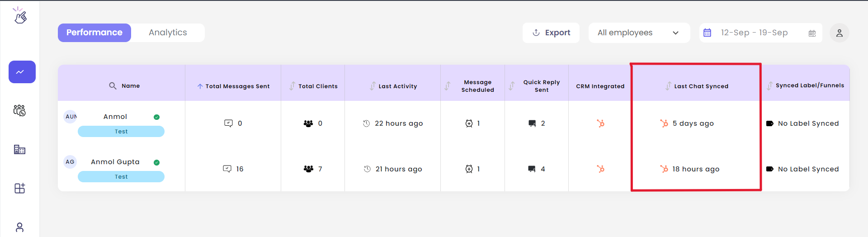Viewport: 868px width, 237px height.
Task: Select the 12-Sep - 19-Sep date range field
Action: [760, 33]
